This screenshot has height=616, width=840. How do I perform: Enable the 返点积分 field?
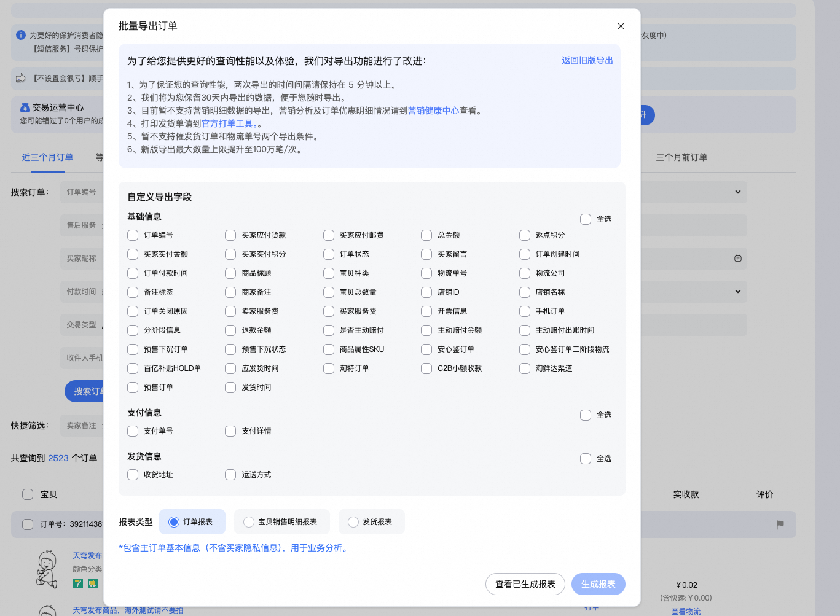click(525, 235)
